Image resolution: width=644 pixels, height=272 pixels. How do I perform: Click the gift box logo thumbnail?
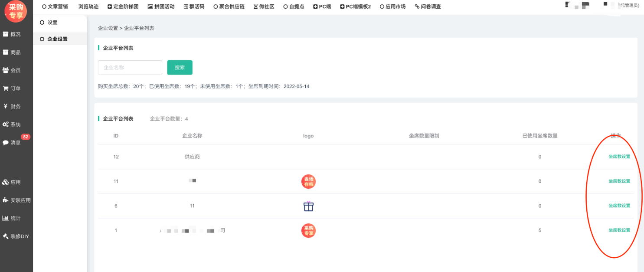coord(308,206)
